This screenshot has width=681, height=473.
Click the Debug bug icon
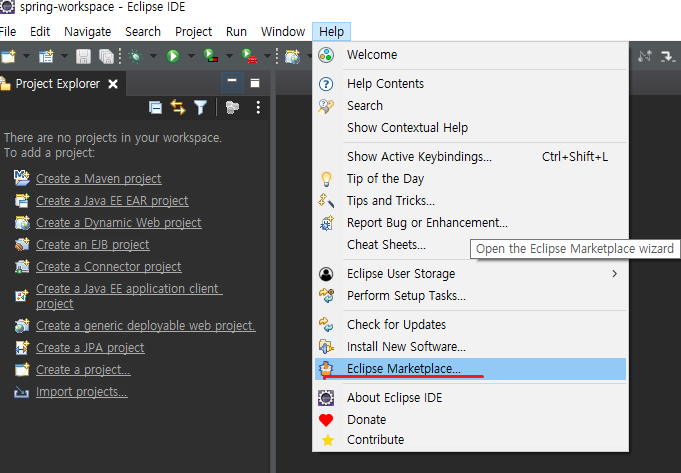click(x=136, y=56)
